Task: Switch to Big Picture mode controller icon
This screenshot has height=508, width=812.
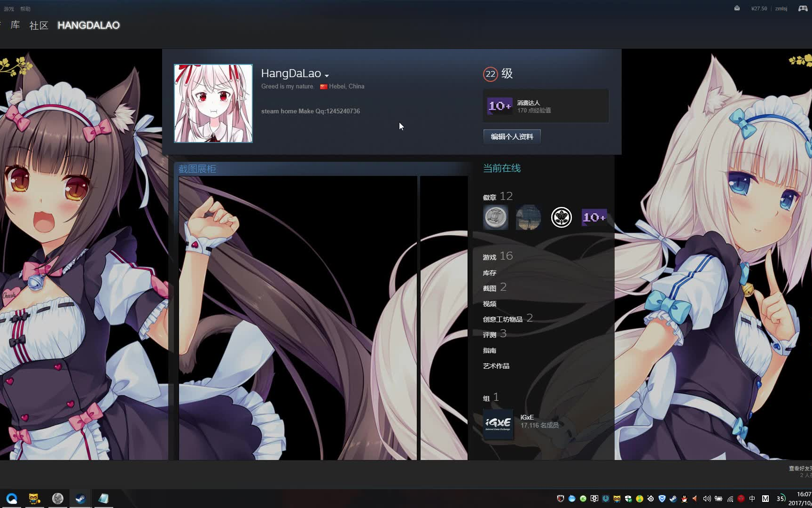Action: (x=803, y=8)
